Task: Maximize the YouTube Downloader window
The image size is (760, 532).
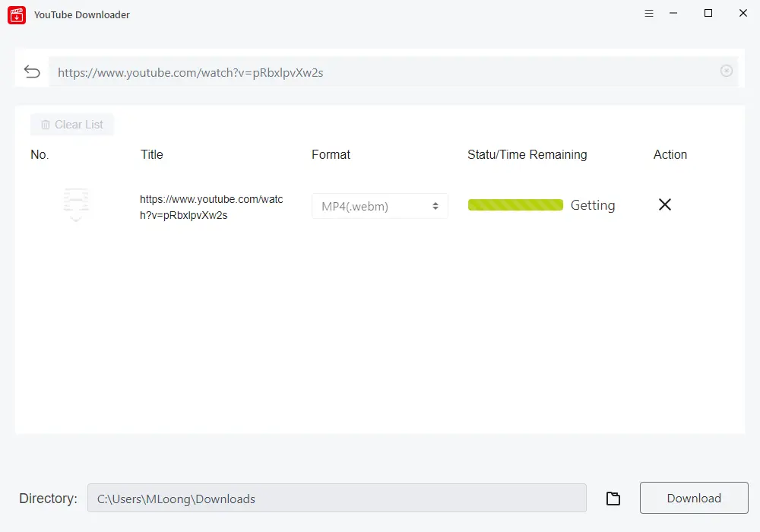Action: 708,14
